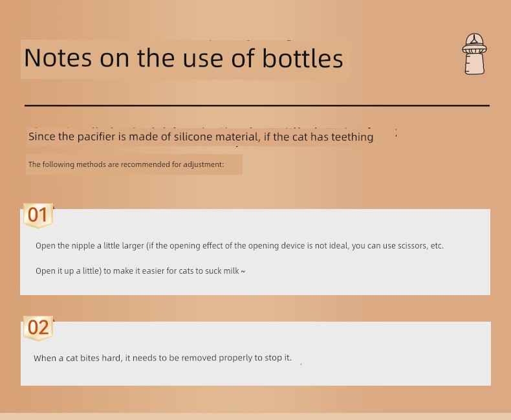
Task: Select the 'Since the pacifier is made of silicone' line
Action: click(201, 137)
